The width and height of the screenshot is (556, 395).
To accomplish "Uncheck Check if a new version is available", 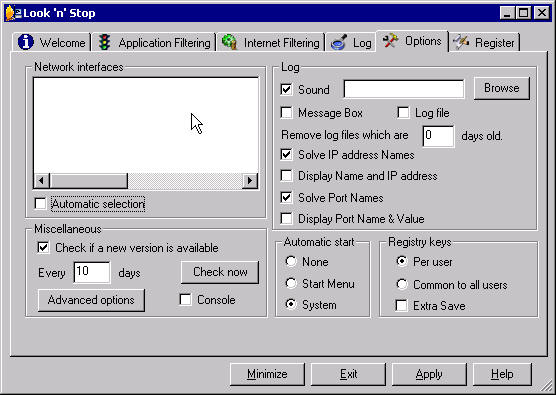I will point(43,247).
